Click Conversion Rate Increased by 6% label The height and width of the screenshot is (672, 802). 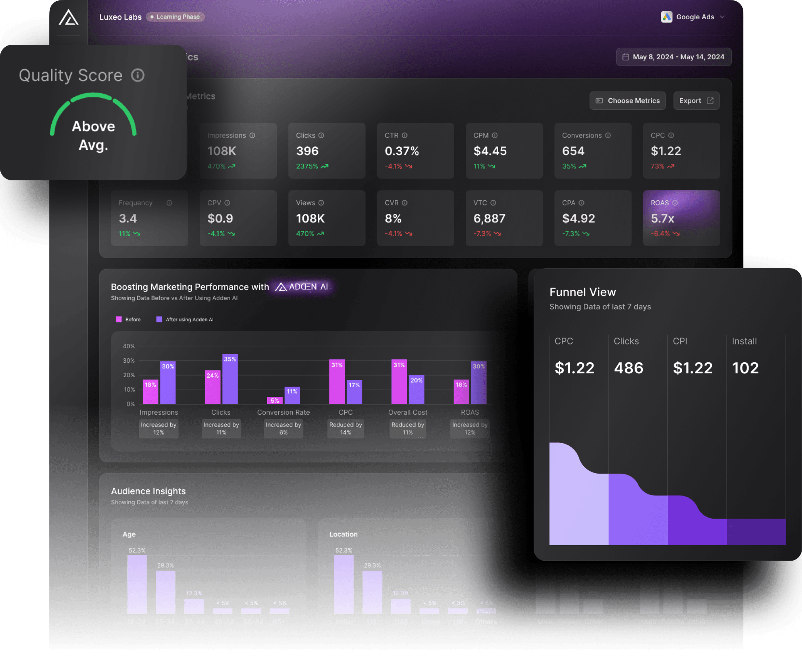(283, 428)
